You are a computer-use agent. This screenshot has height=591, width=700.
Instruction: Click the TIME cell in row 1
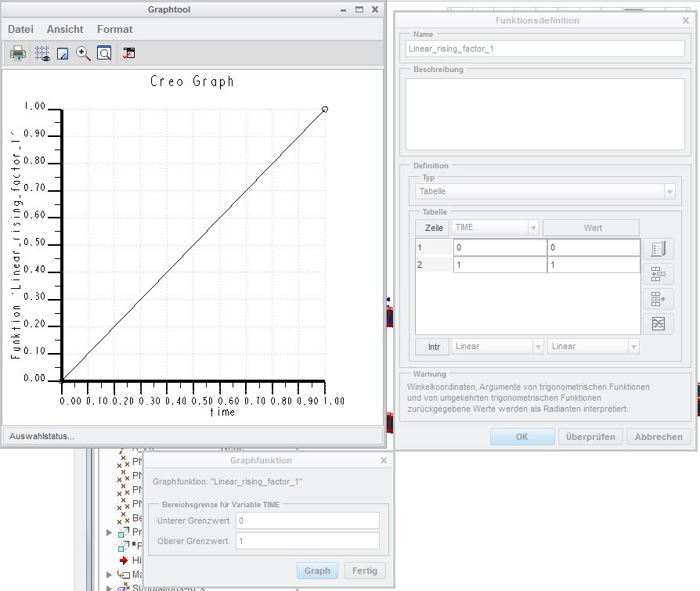coord(500,247)
